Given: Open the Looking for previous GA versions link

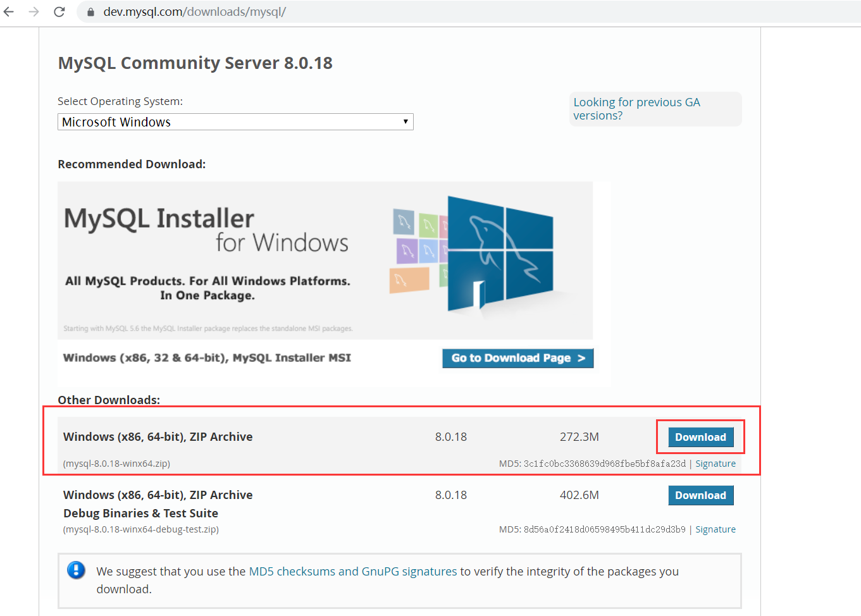Looking at the screenshot, I should (636, 108).
